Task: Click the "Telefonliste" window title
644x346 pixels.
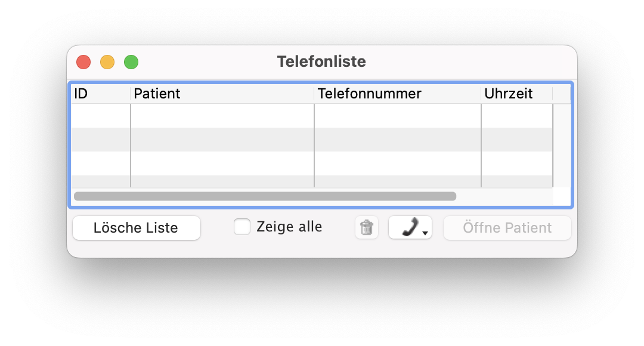Action: pos(321,61)
